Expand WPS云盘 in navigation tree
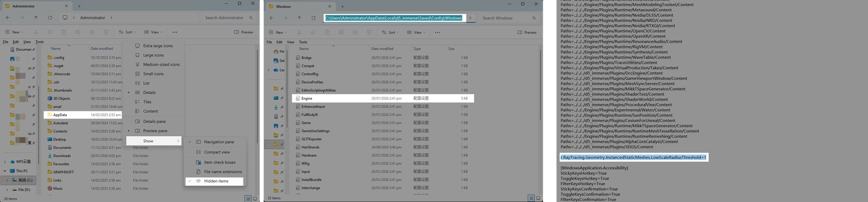The height and width of the screenshot is (202, 868). click(x=5, y=161)
